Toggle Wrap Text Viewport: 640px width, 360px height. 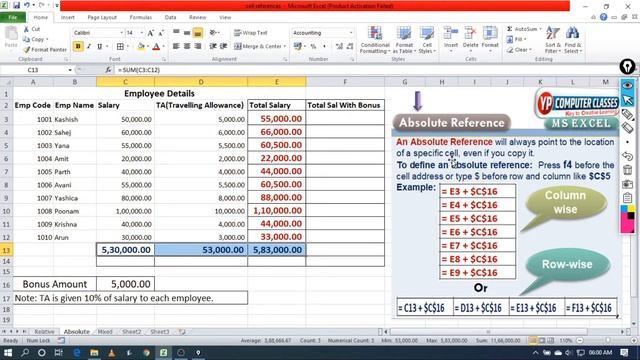pyautogui.click(x=250, y=33)
